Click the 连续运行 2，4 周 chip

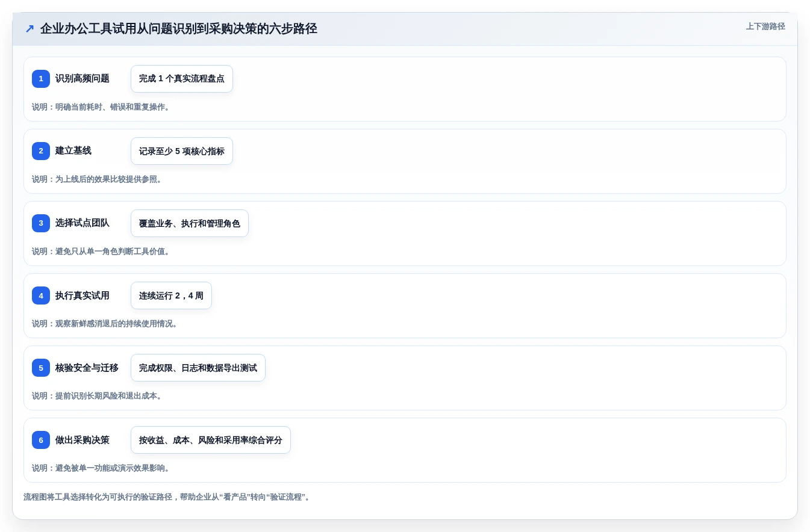(x=171, y=295)
